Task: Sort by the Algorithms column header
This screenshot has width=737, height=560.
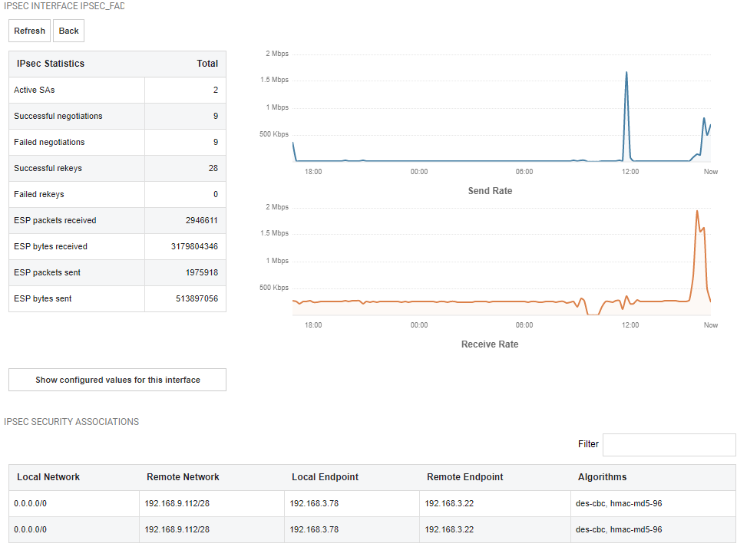Action: pyautogui.click(x=602, y=477)
